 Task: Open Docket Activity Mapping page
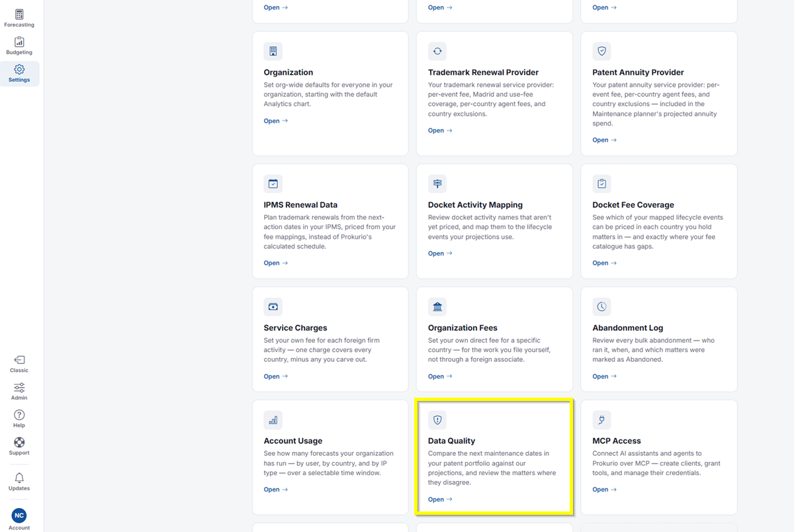point(440,253)
